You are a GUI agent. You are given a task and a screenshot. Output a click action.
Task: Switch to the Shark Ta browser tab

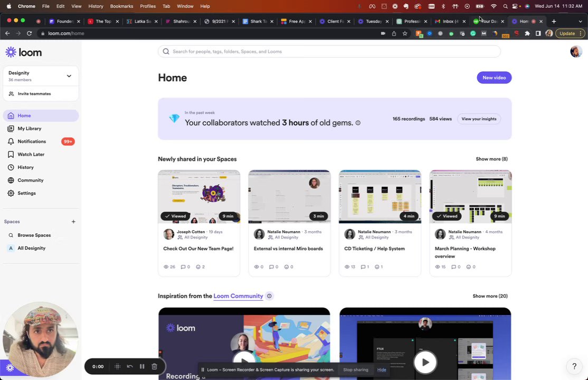[257, 22]
